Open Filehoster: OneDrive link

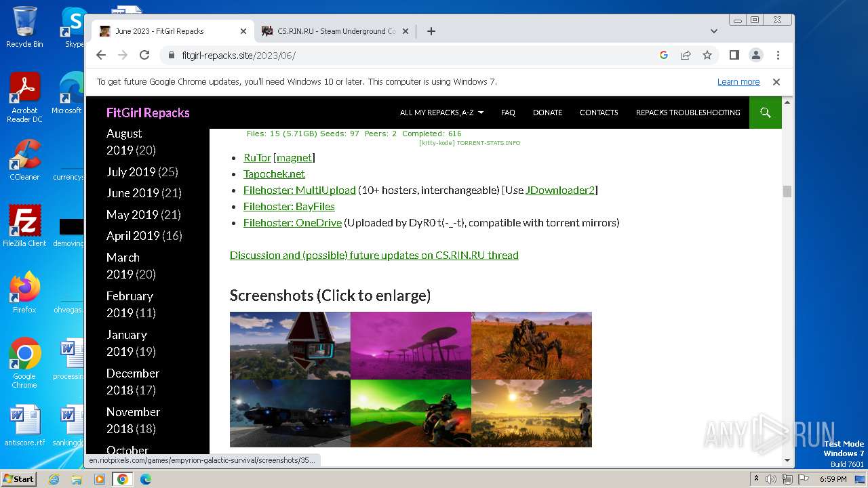(292, 222)
